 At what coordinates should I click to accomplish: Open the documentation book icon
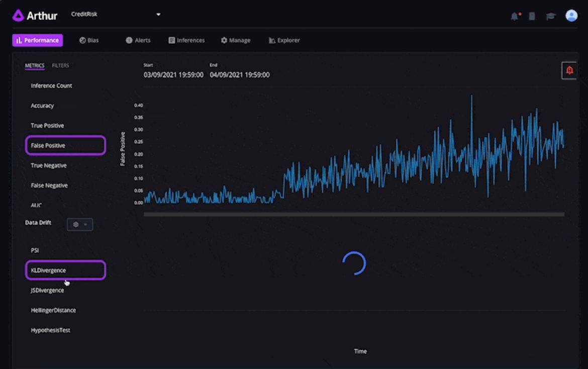pos(532,16)
